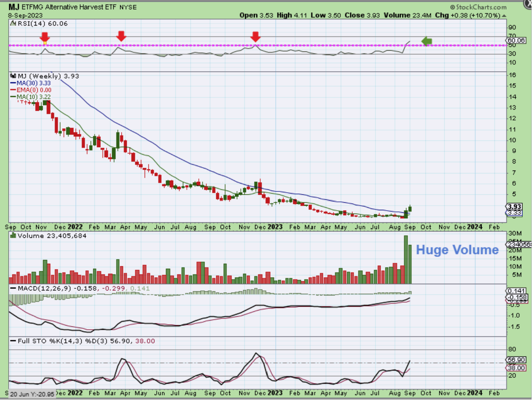
Task: Click the boxed 0.141 MACD histogram value
Action: point(516,290)
